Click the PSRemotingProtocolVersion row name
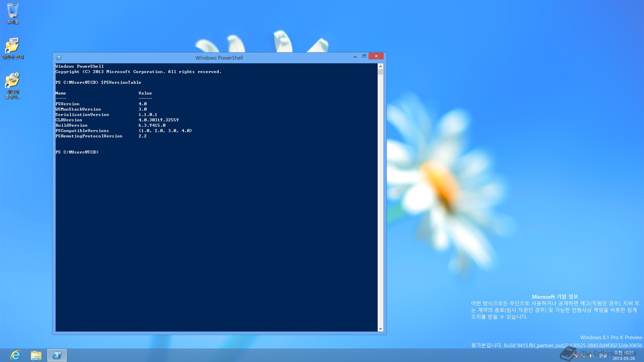Image resolution: width=644 pixels, height=362 pixels. click(x=89, y=136)
